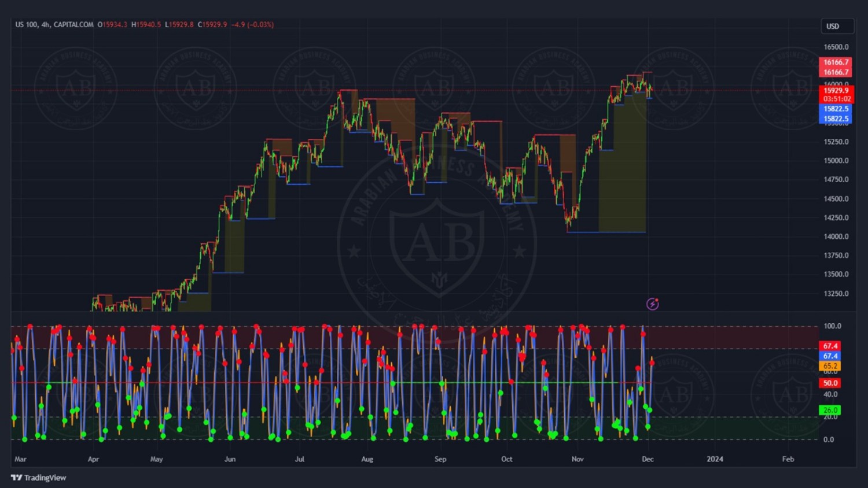868x488 pixels.
Task: Click Jul on the time axis
Action: [x=300, y=459]
